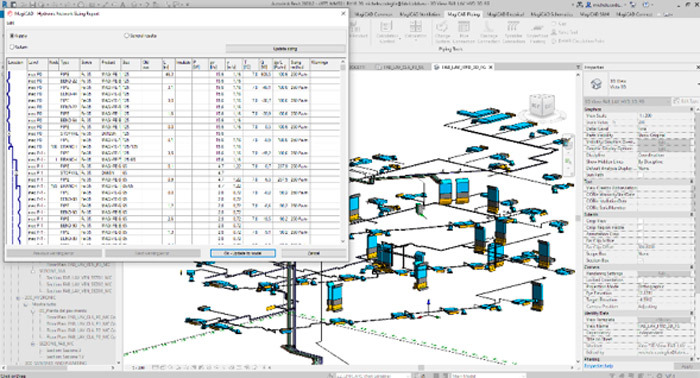Screen dimensions: 700x378
Task: Click the Apply button in Properties
Action: (x=687, y=366)
